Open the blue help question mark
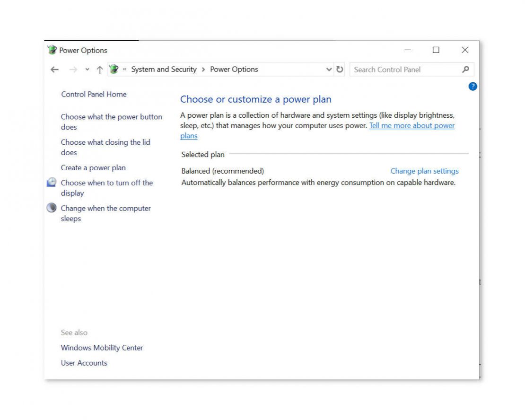This screenshot has width=525, height=420. pos(472,87)
